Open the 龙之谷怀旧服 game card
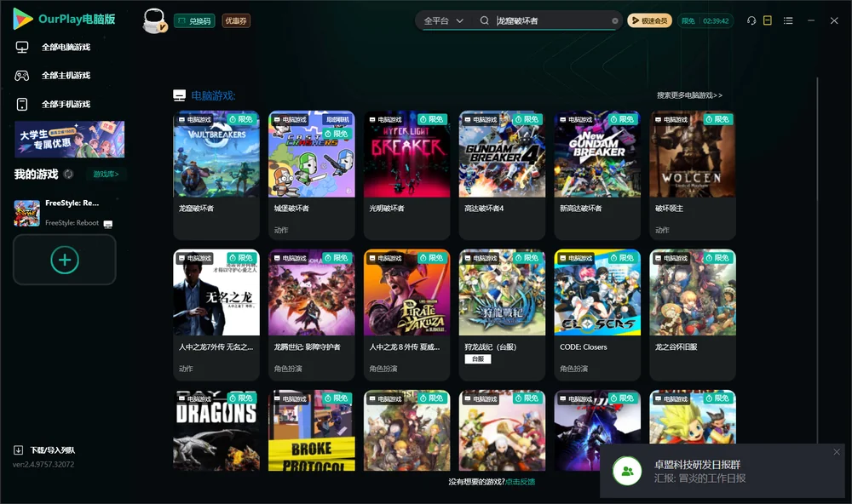Image resolution: width=852 pixels, height=504 pixels. [693, 314]
